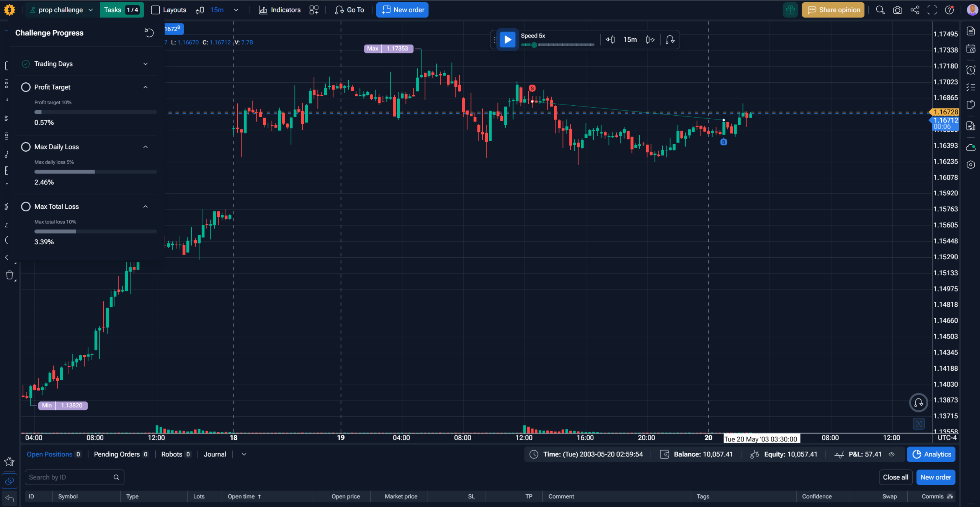Open the Analytics button
980x507 pixels.
point(931,455)
